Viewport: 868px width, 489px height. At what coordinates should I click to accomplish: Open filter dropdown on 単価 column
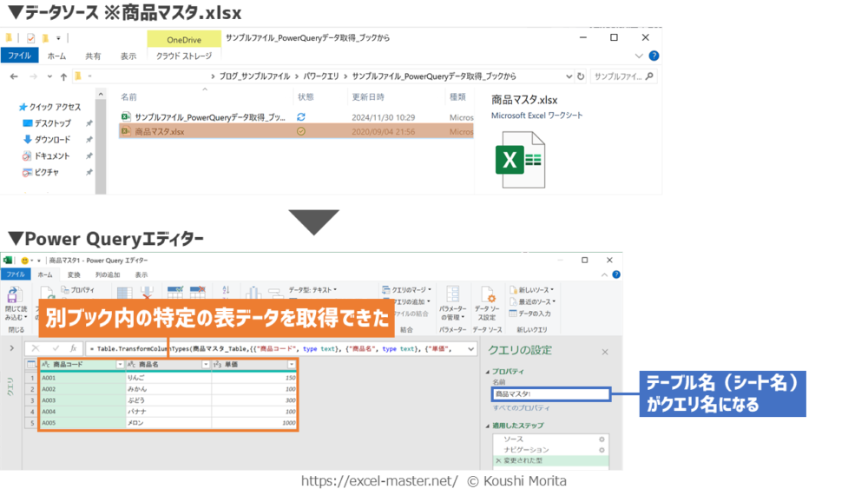point(292,365)
